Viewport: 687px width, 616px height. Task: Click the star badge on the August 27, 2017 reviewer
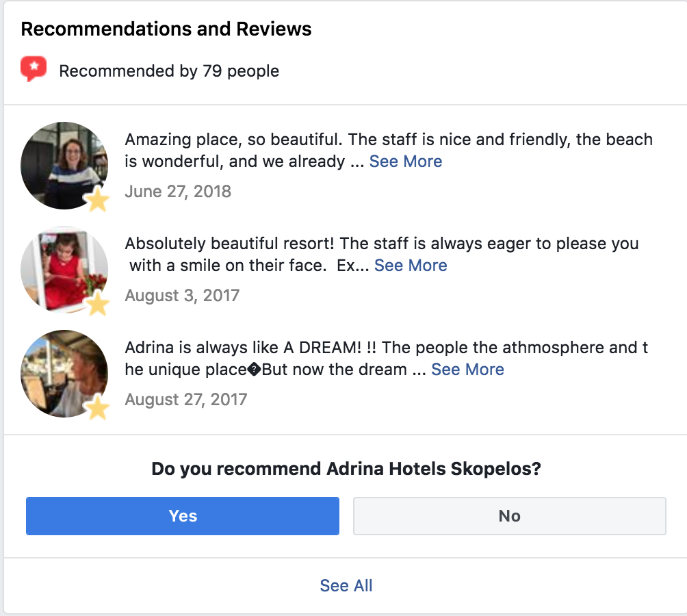click(98, 408)
